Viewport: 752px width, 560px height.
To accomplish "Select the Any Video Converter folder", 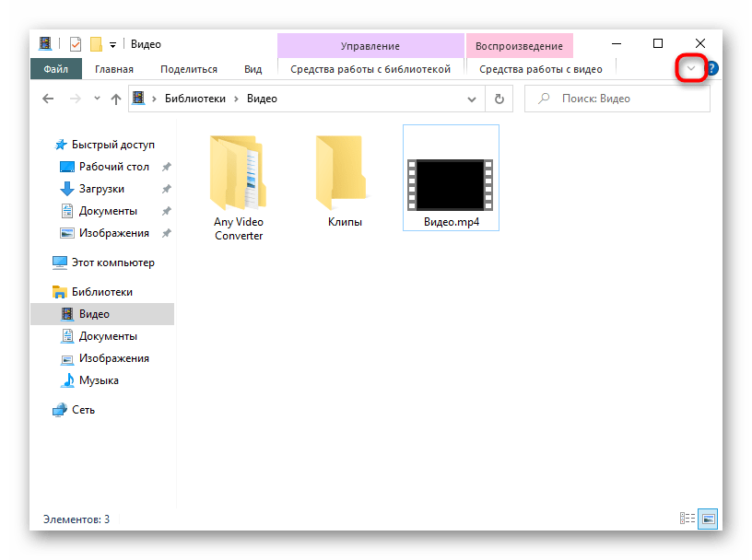I will (x=239, y=188).
